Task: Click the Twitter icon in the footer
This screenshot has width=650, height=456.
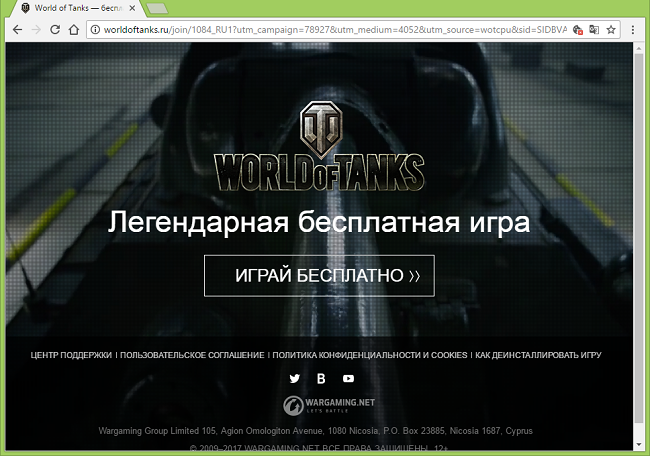Action: tap(294, 379)
